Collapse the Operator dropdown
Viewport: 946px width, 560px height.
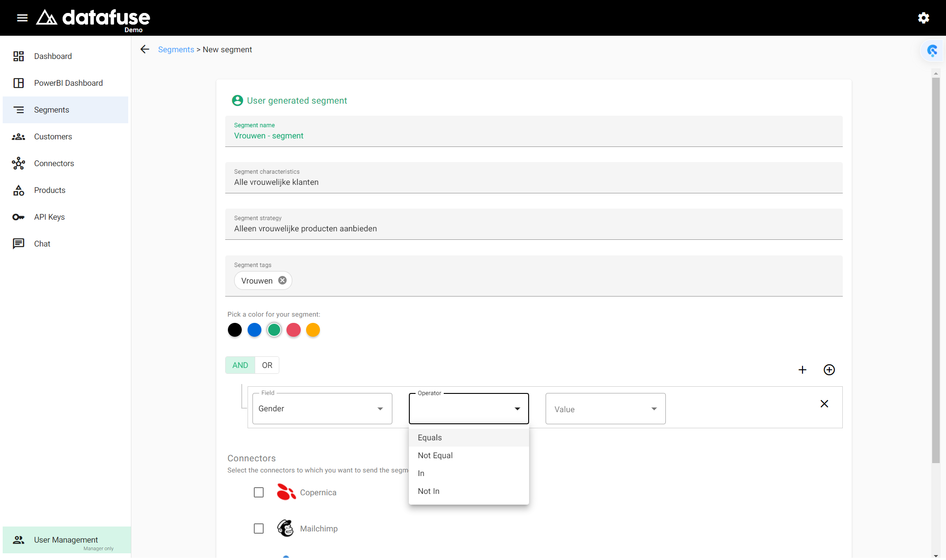469,409
